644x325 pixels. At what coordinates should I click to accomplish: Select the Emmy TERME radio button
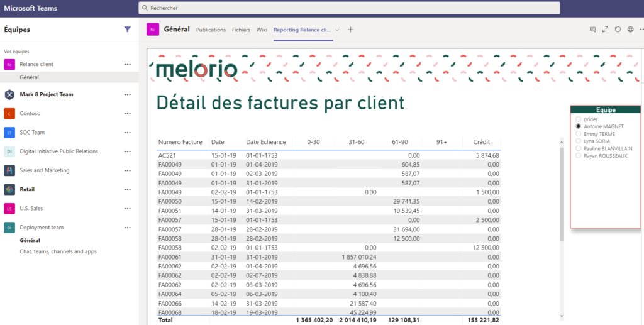(578, 134)
